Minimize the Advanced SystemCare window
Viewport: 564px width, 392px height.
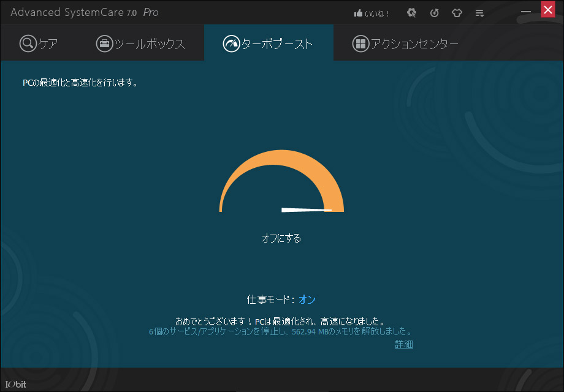pyautogui.click(x=526, y=12)
